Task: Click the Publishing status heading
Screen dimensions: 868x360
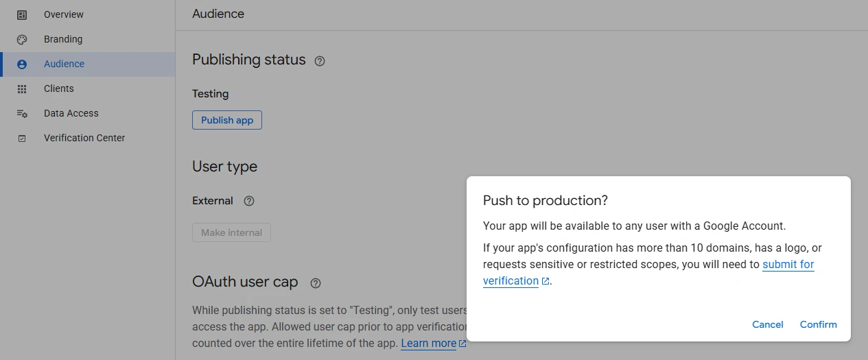Action: (x=249, y=60)
